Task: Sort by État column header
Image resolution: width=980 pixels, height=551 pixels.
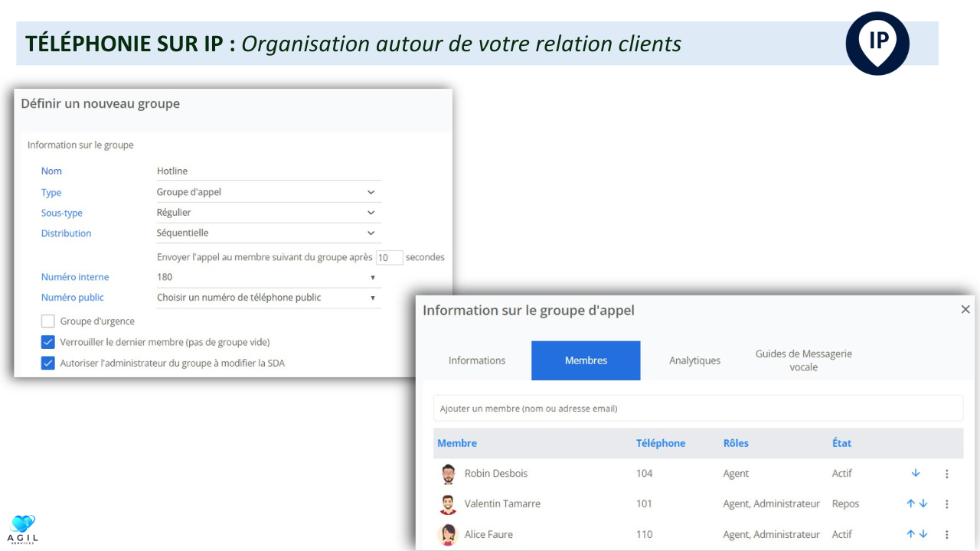Action: coord(841,443)
